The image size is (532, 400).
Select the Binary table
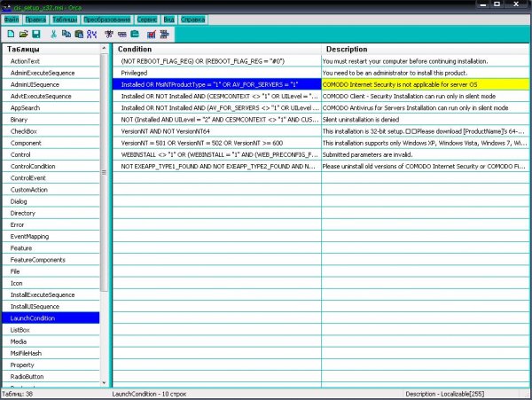pyautogui.click(x=51, y=120)
